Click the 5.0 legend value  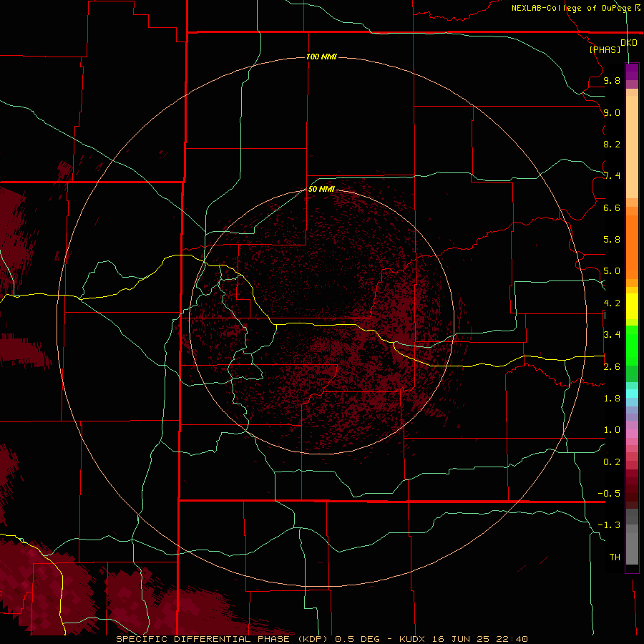612,271
